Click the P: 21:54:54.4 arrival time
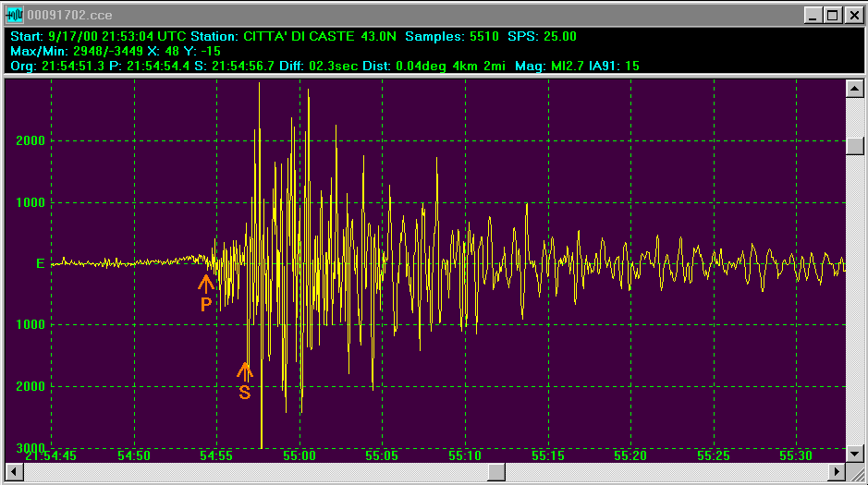868x485 pixels. coord(150,67)
